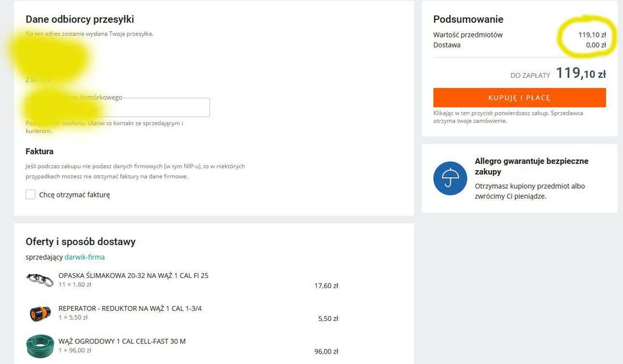Viewport: 623px width, 364px height.
Task: Click the blue umbrella guarantee icon
Action: click(450, 178)
